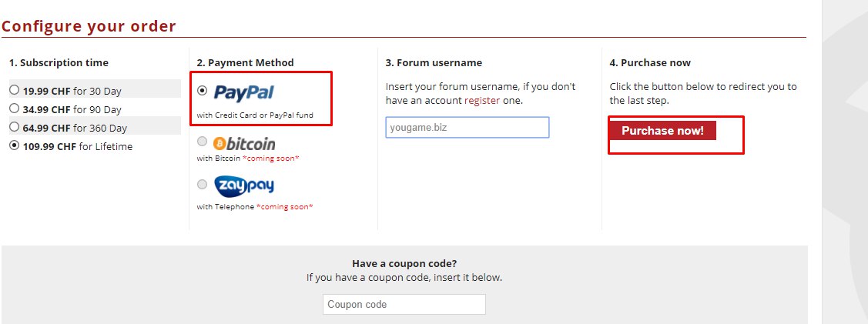
Task: Select 34.99 CHF for 90 Day
Action: coord(14,109)
